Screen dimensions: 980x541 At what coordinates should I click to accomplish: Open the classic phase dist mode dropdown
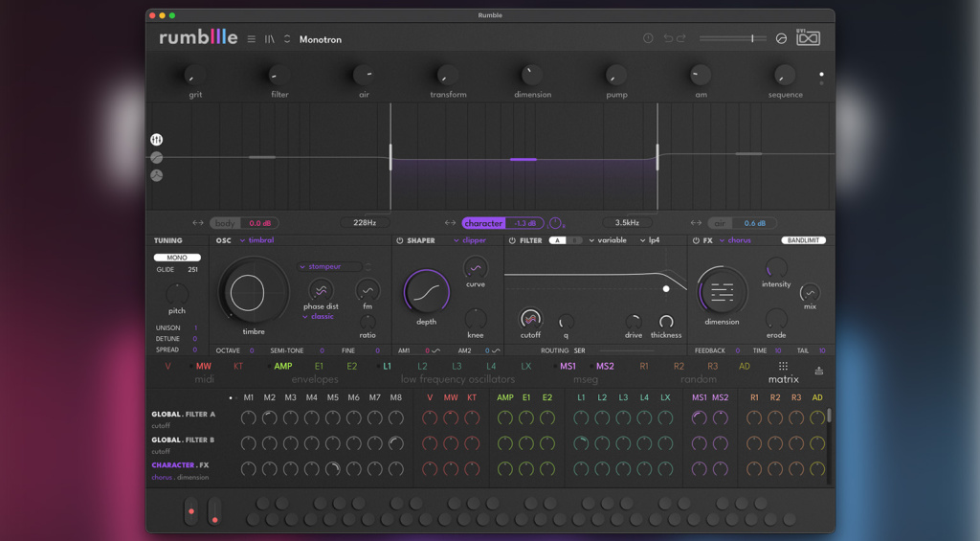(x=318, y=317)
